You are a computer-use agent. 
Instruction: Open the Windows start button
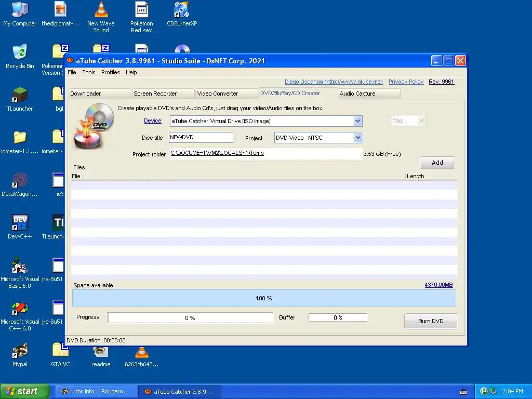pyautogui.click(x=24, y=391)
